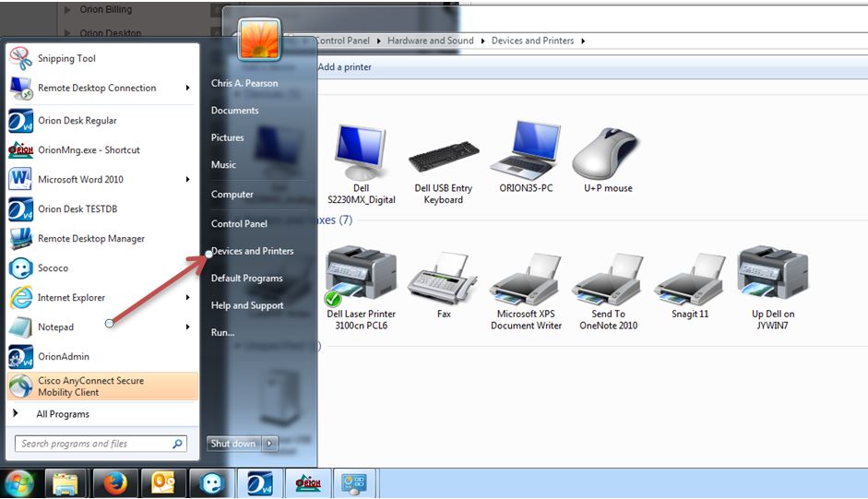Screen dimensions: 868x499
Task: Open Default Programs from Start menu
Action: pos(247,278)
